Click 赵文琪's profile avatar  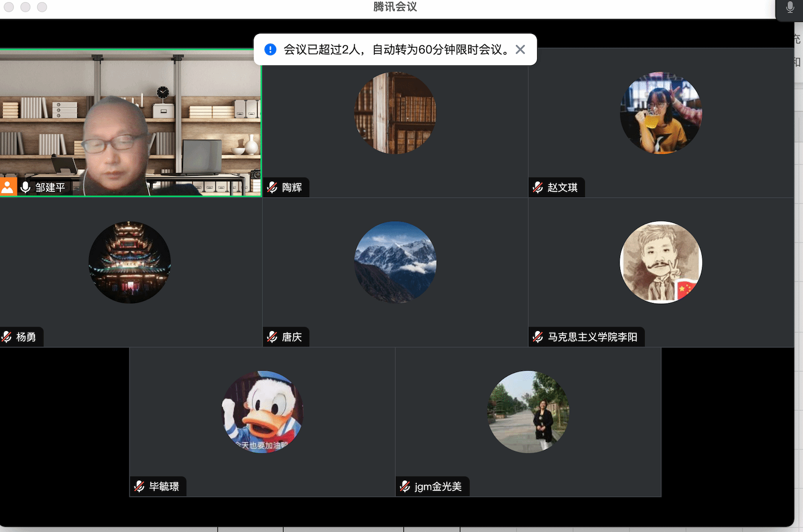[x=661, y=113]
